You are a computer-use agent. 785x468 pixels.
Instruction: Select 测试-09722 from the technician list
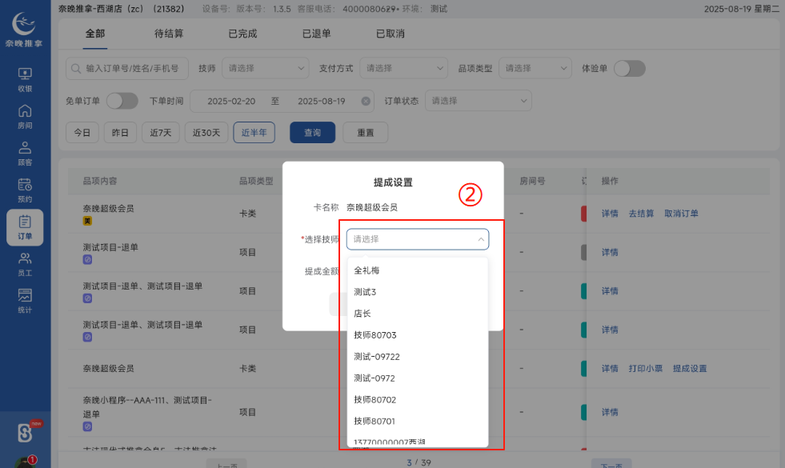(x=418, y=356)
